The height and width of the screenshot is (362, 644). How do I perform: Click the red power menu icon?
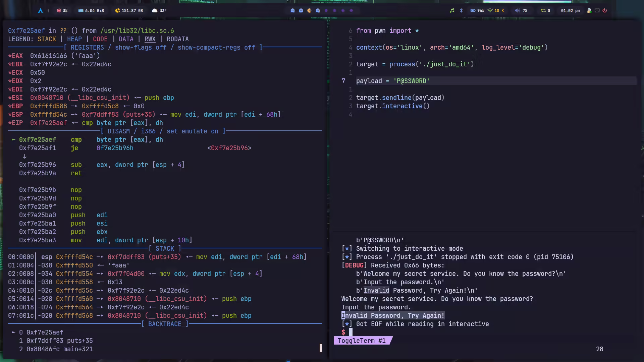[604, 11]
